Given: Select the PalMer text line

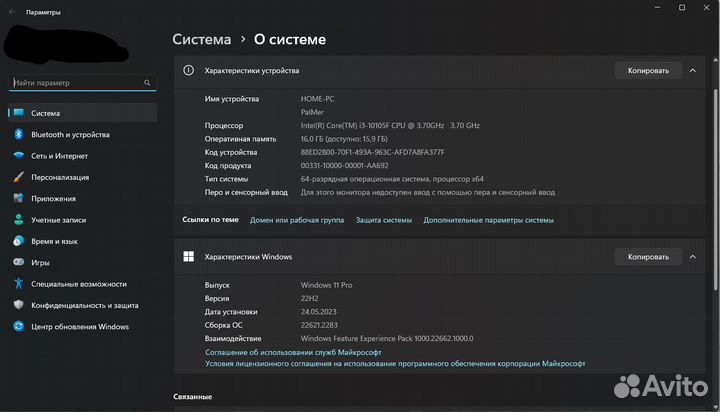Looking at the screenshot, I should pyautogui.click(x=312, y=112).
